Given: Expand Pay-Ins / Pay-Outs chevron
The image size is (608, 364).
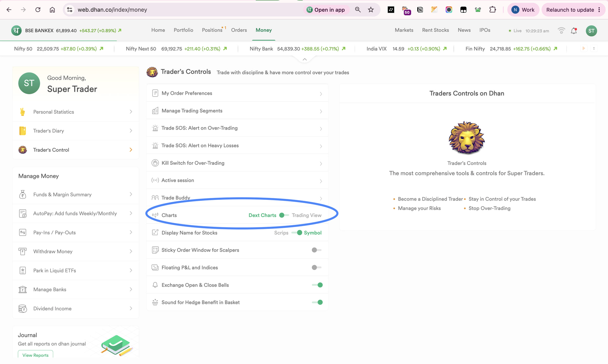Looking at the screenshot, I should click(131, 232).
